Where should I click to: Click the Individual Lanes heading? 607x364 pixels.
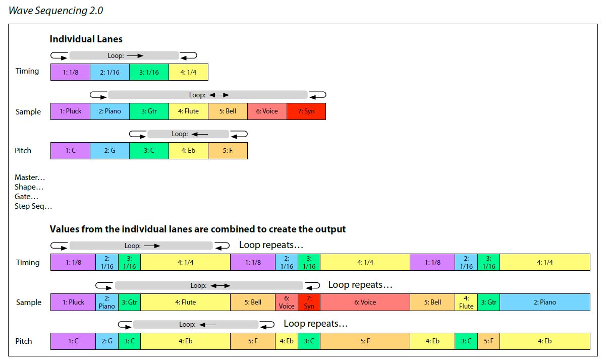pos(86,39)
